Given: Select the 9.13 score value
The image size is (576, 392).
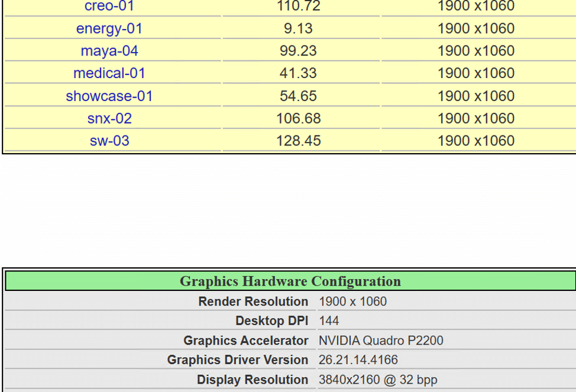Looking at the screenshot, I should (298, 28).
